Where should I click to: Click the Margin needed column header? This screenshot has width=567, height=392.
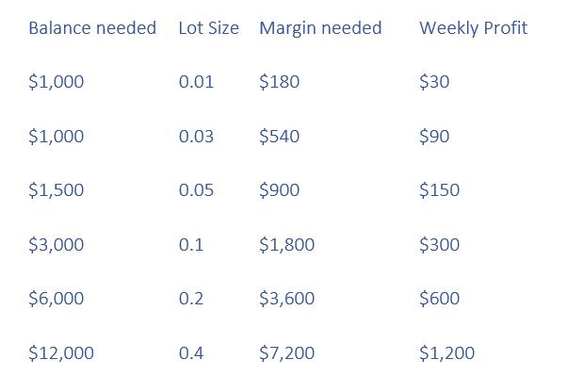click(320, 29)
